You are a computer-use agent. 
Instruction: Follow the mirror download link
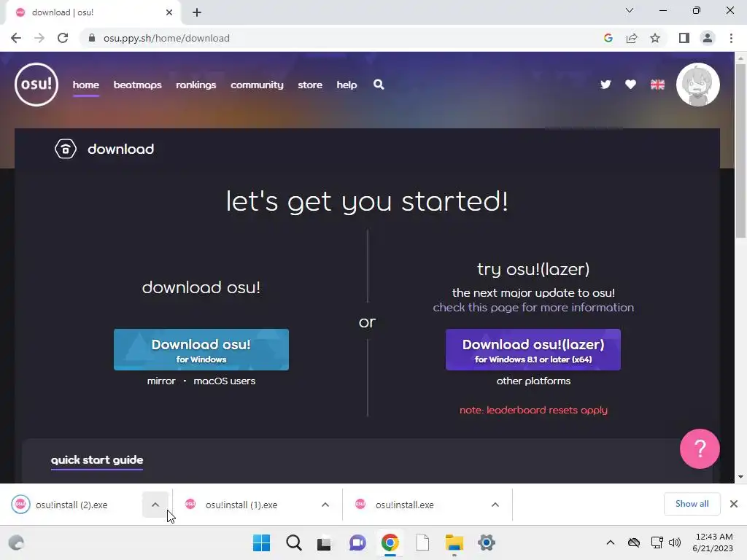(x=161, y=381)
